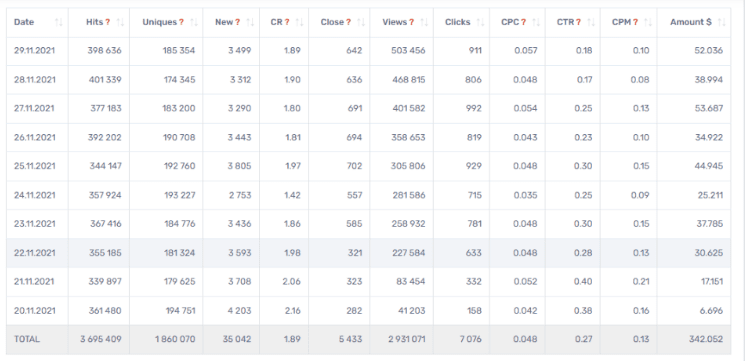The image size is (745, 361).
Task: Open the Close help question mark
Action: [348, 22]
